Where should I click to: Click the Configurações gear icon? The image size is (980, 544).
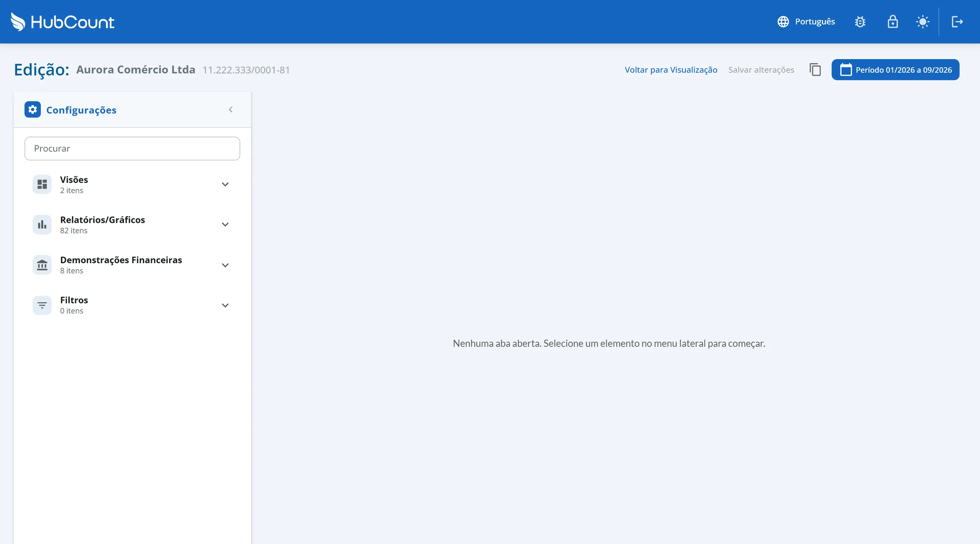click(x=33, y=109)
